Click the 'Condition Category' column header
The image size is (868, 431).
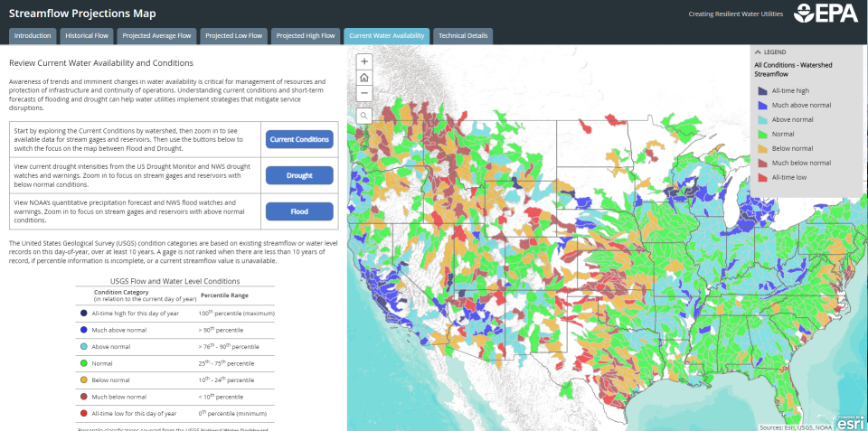[x=121, y=292]
